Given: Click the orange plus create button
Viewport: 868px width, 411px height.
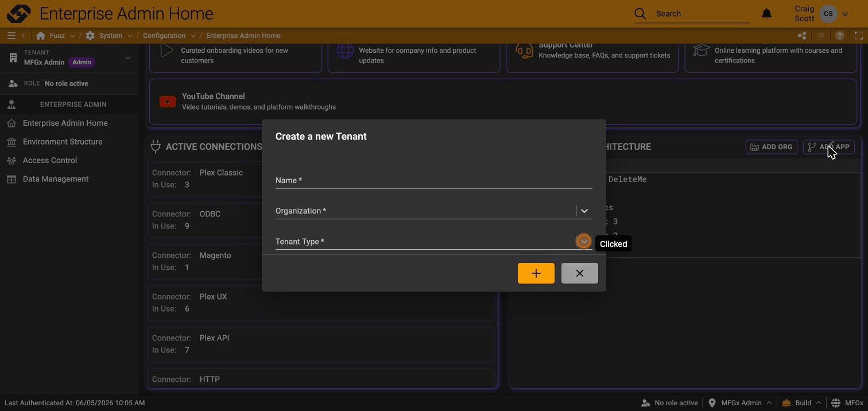Looking at the screenshot, I should (536, 273).
